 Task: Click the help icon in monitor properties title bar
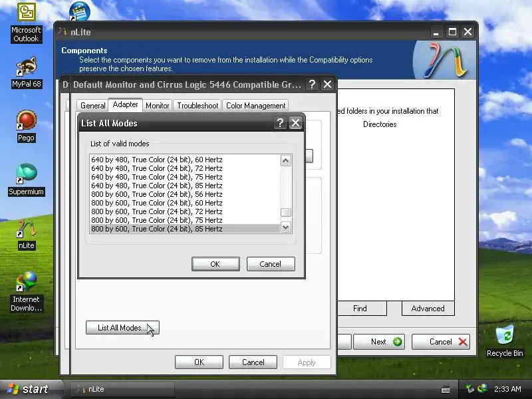tap(312, 84)
